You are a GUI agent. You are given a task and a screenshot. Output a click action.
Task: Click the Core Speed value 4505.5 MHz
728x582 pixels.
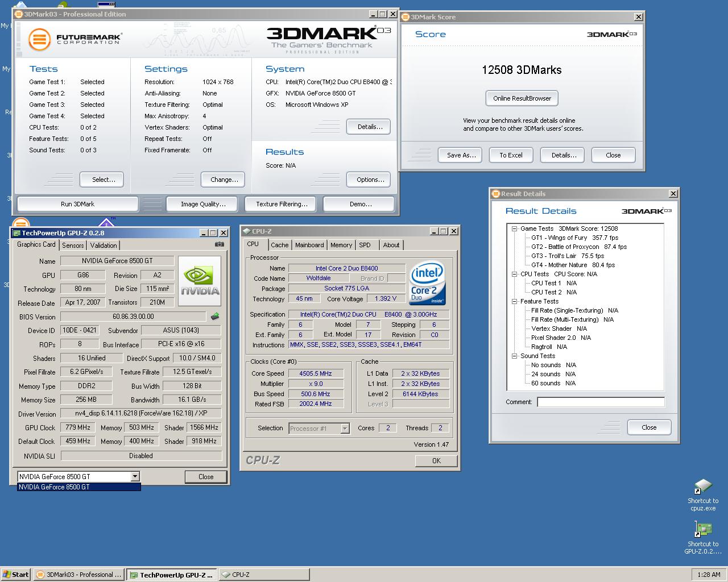tap(315, 373)
